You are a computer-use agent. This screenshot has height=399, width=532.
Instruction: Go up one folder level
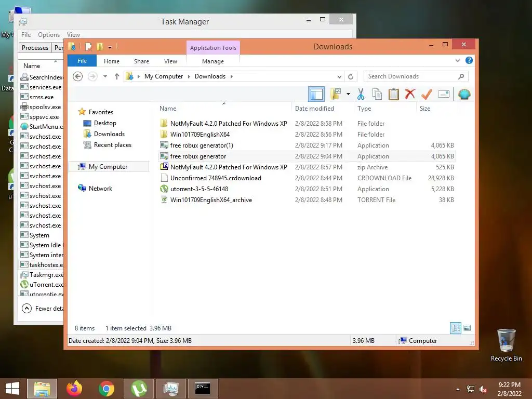point(117,76)
